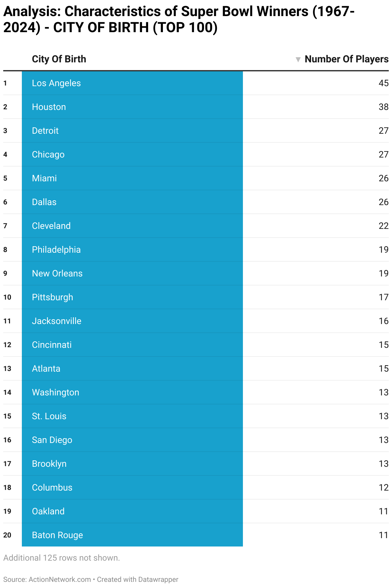Click the Pittsburgh row

tap(196, 297)
